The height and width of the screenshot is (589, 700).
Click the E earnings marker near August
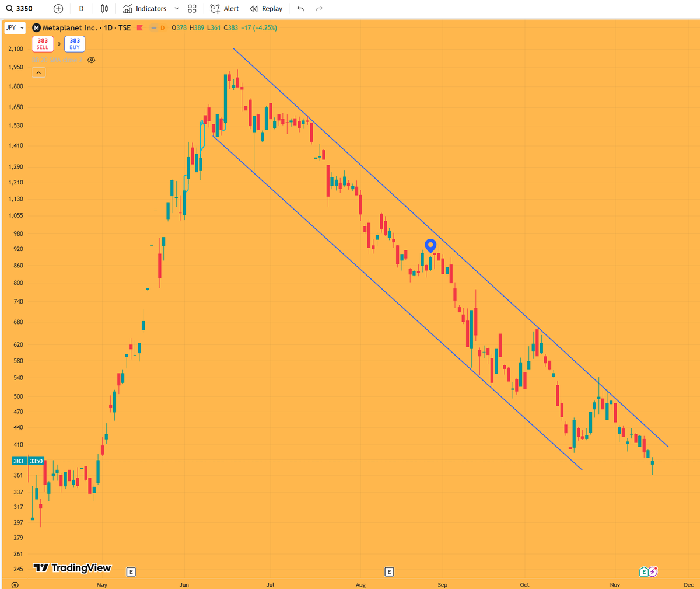point(389,572)
